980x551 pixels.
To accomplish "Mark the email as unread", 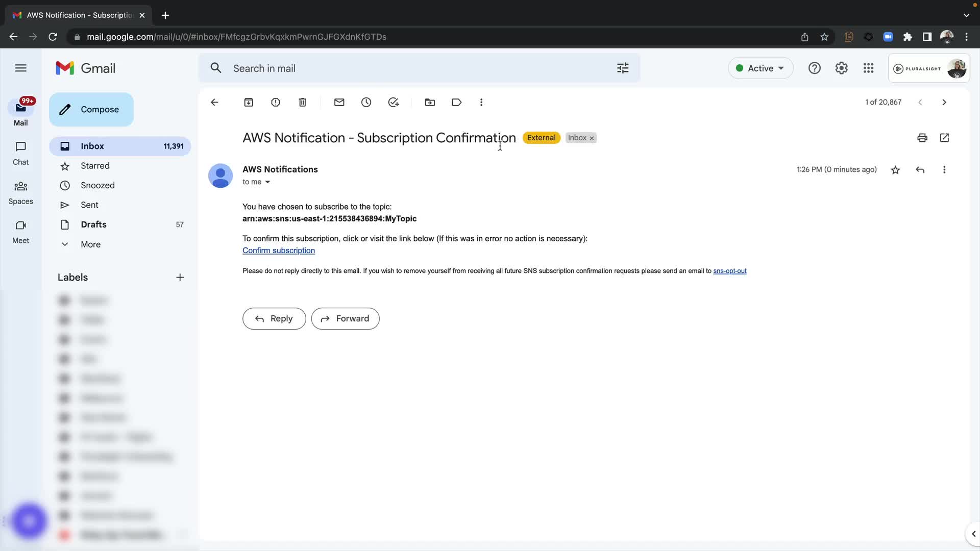I will 339,102.
